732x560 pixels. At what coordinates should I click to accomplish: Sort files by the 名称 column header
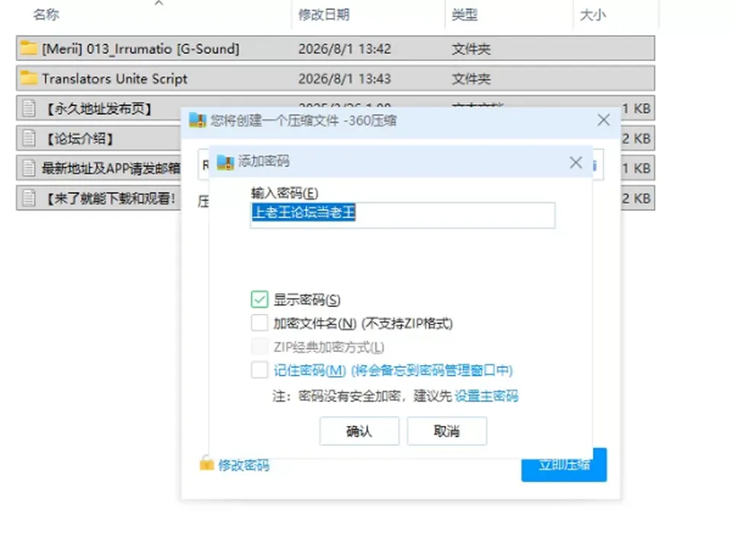pos(47,14)
